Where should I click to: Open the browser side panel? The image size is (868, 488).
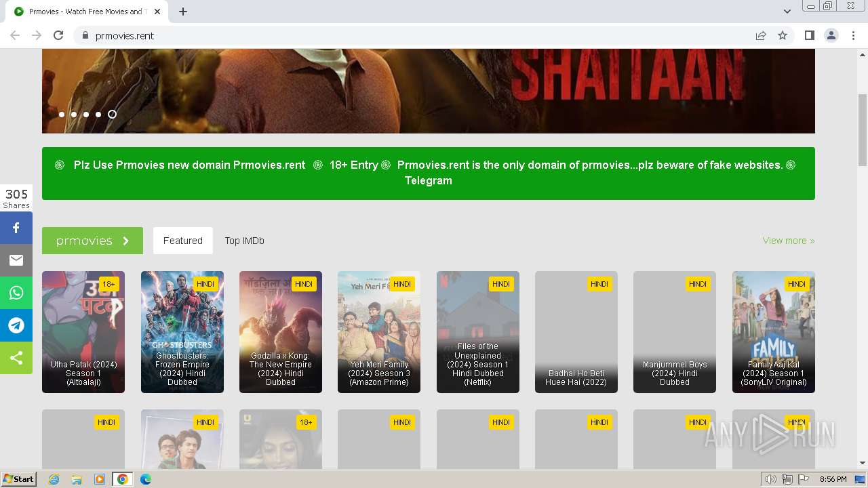[x=809, y=35]
